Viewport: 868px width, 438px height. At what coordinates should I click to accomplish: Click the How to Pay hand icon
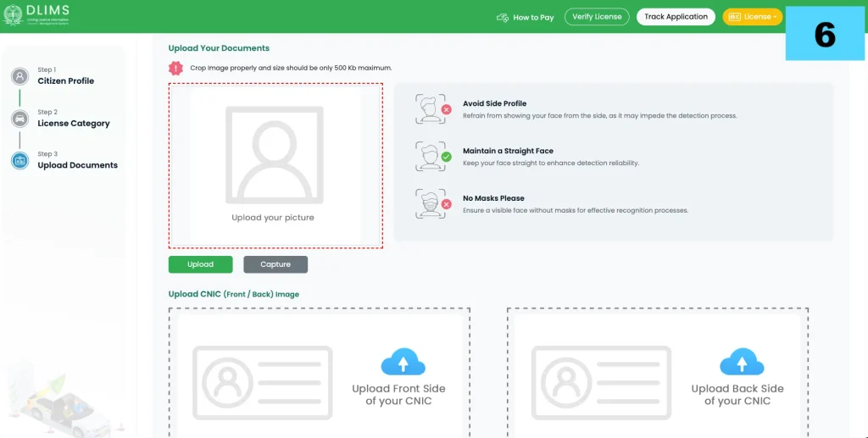[503, 17]
